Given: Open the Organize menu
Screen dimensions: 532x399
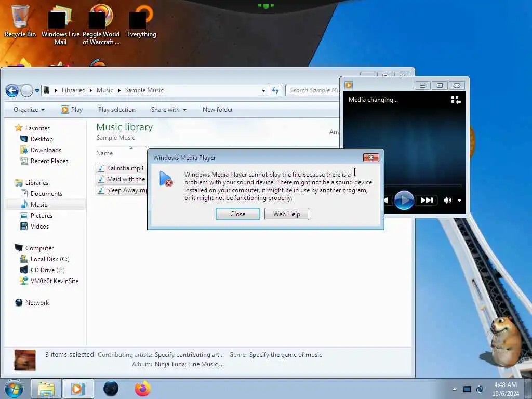Looking at the screenshot, I should (x=29, y=110).
